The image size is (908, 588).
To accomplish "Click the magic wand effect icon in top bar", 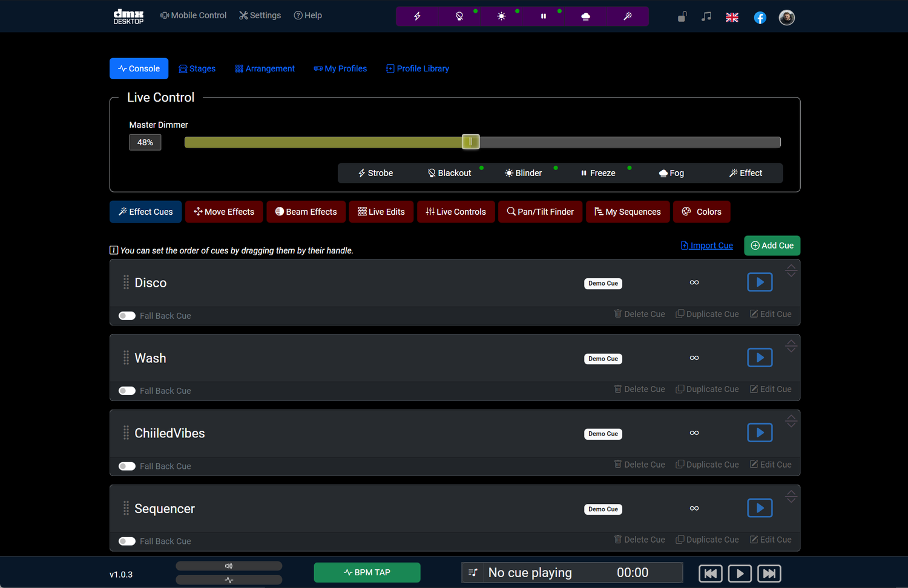I will click(x=628, y=16).
